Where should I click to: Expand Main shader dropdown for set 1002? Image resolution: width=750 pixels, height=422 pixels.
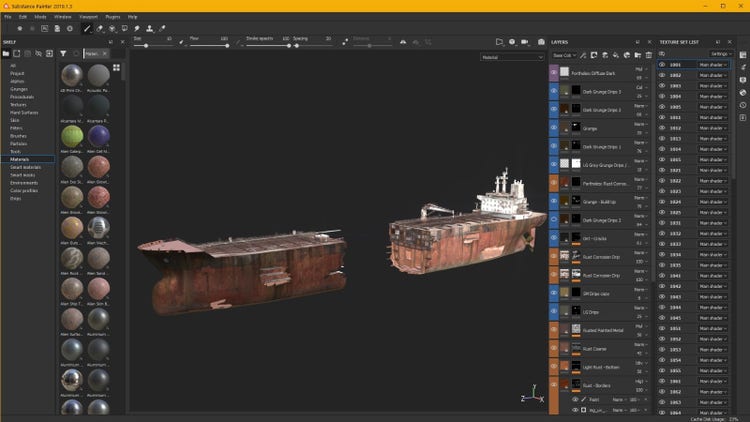point(714,75)
